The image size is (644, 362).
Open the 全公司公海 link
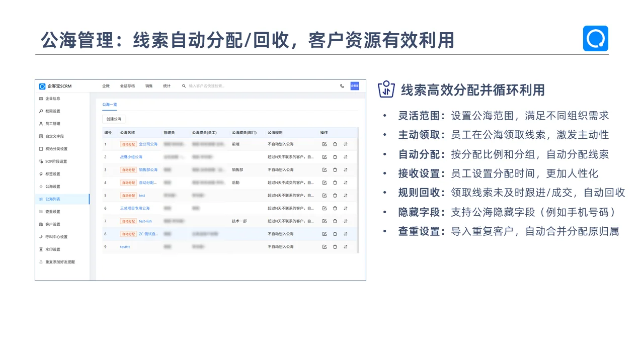(x=148, y=144)
